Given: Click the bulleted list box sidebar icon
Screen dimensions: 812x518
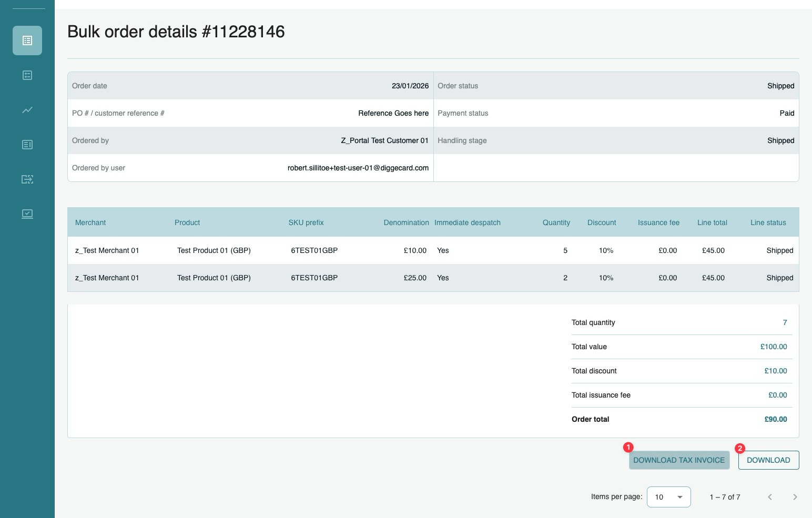Looking at the screenshot, I should [27, 75].
